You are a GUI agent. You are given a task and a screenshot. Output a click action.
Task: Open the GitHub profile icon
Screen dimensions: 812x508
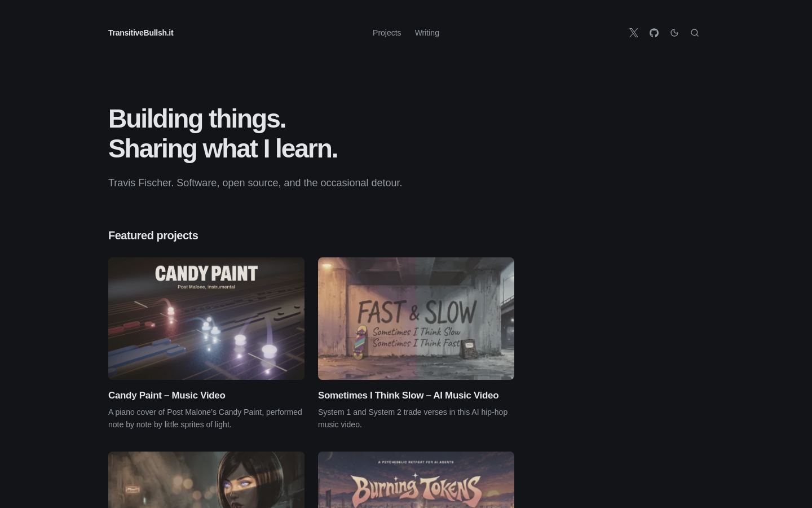click(x=654, y=33)
